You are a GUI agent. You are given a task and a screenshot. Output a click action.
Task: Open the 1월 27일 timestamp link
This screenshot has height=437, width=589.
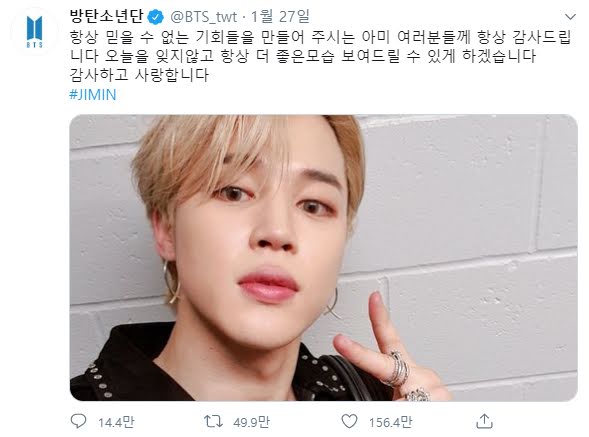click(x=280, y=16)
